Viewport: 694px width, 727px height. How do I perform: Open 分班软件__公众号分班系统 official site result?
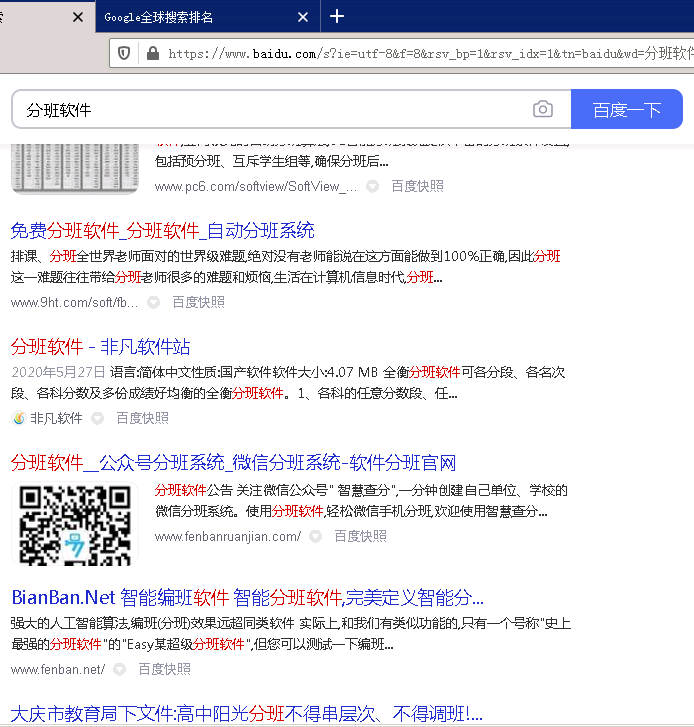click(x=234, y=463)
